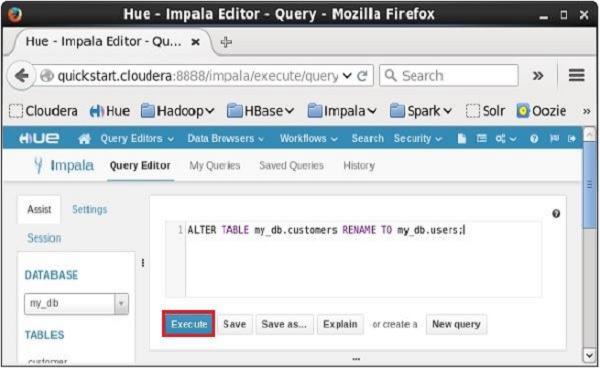Click the Firefox back arrow button
Viewport: 600px width, 368px height.
point(21,76)
